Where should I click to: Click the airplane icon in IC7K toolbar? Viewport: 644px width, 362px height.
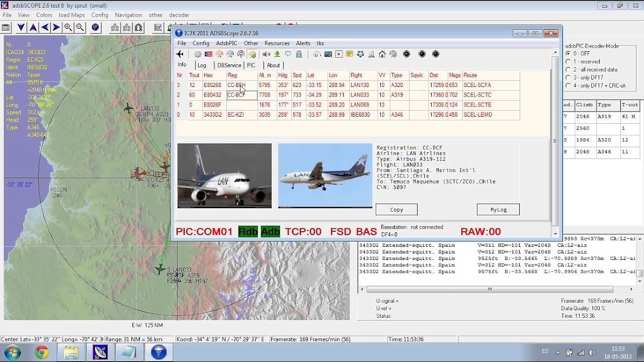(180, 54)
